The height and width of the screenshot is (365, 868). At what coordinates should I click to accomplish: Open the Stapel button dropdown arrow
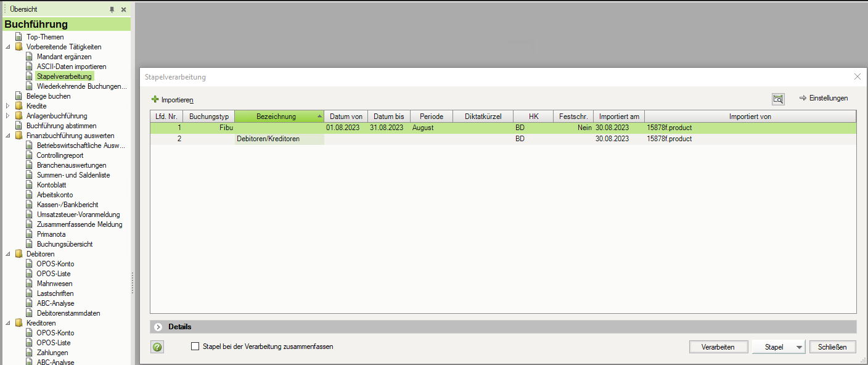coord(800,347)
